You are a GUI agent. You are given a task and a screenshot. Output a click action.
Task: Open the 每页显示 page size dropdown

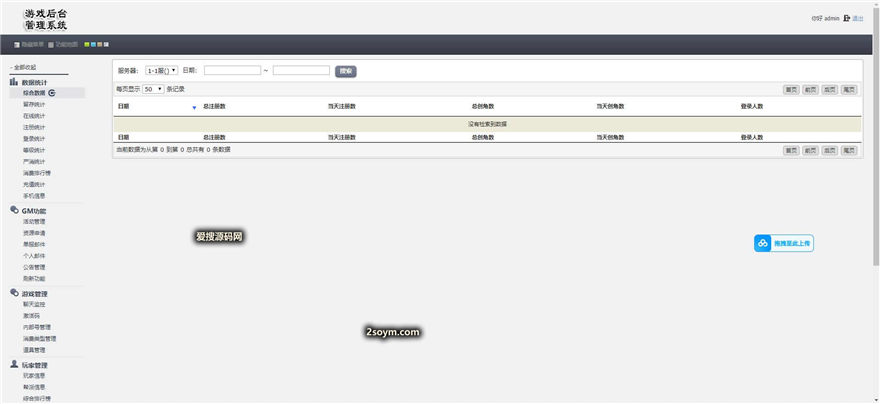coord(153,89)
